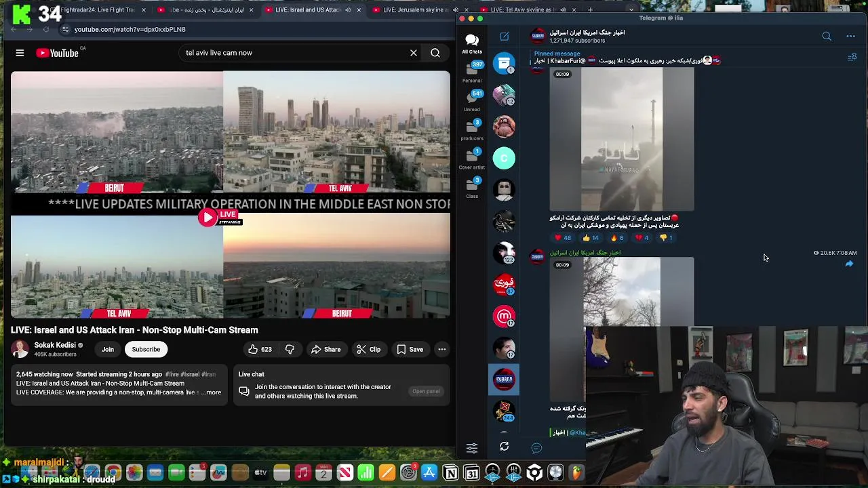Open the Sokak Kedisi channel avatar
This screenshot has height=488, width=868.
[x=20, y=349]
